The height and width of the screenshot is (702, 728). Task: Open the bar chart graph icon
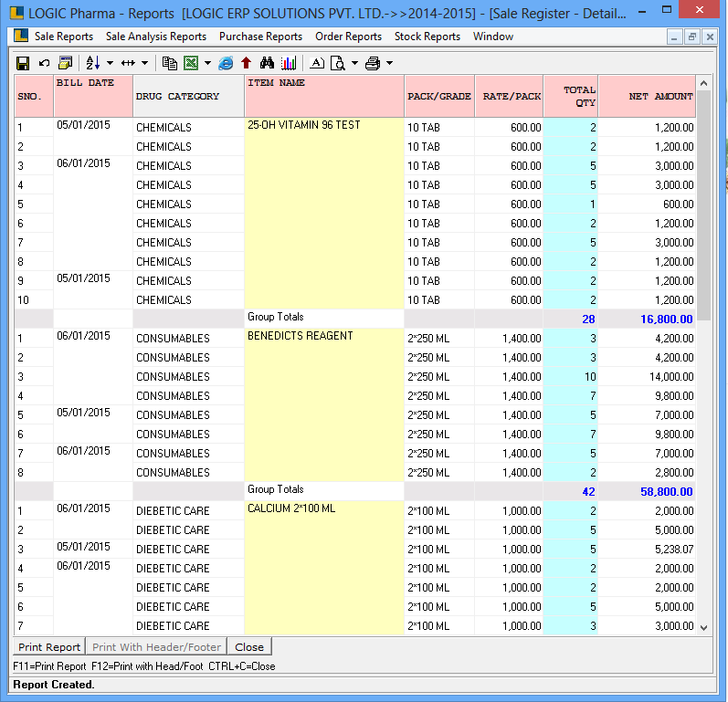289,63
